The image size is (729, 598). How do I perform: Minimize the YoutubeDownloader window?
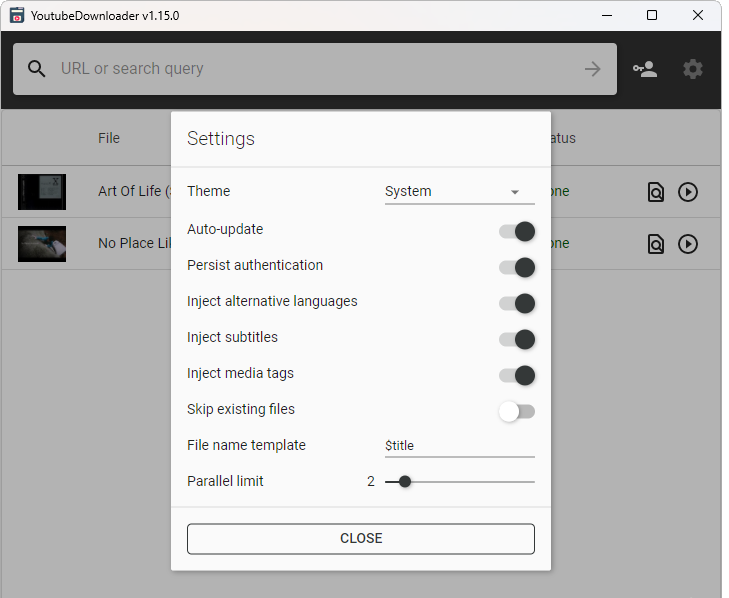[x=607, y=15]
